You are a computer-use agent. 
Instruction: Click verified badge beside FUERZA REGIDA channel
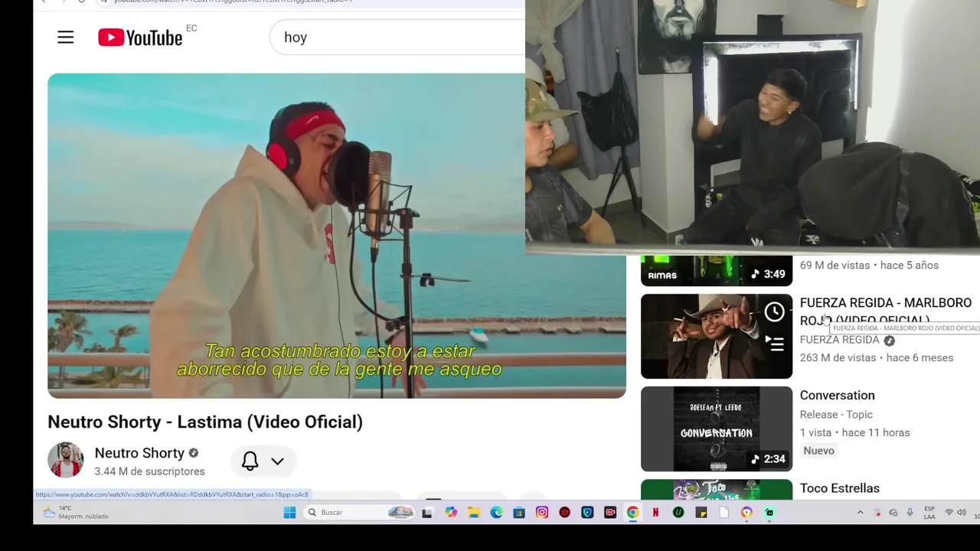(x=889, y=340)
